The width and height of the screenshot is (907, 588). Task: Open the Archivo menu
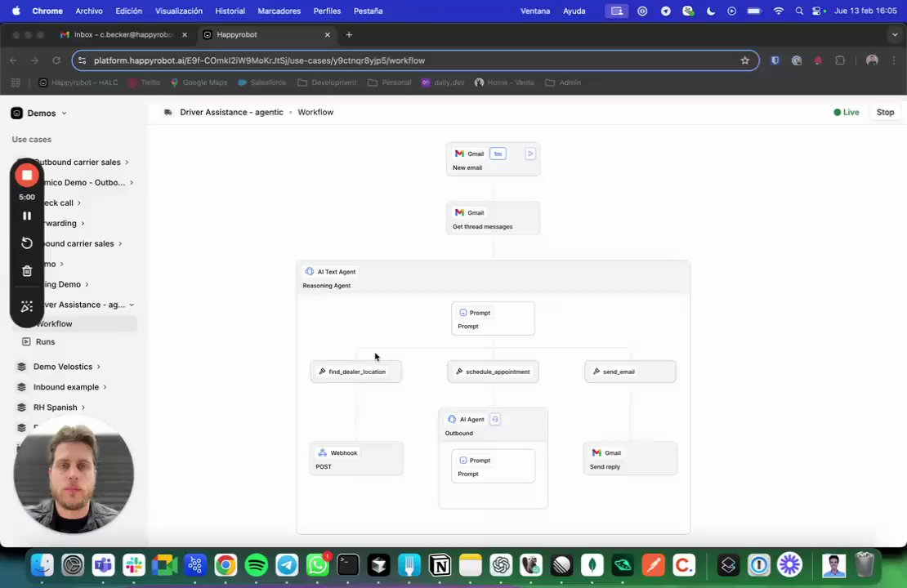89,11
